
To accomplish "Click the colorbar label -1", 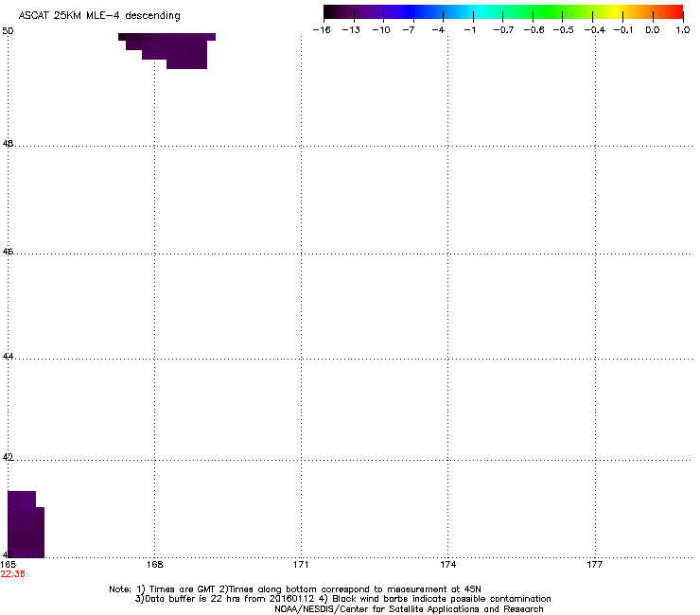I will 469,30.
